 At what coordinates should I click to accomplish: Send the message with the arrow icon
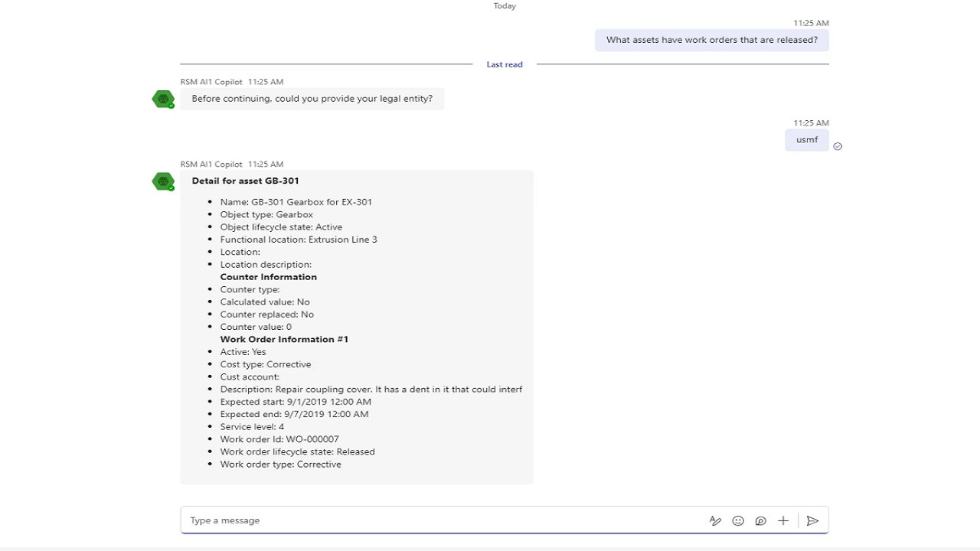click(x=812, y=520)
